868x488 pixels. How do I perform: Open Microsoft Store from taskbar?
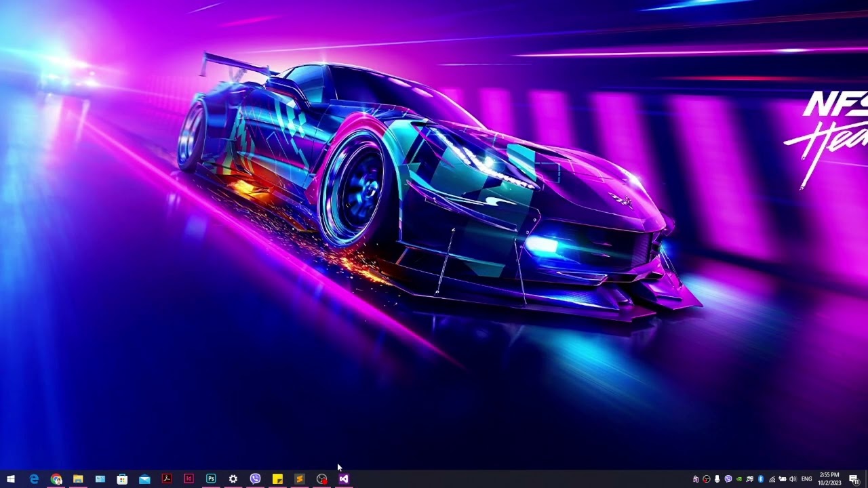122,479
